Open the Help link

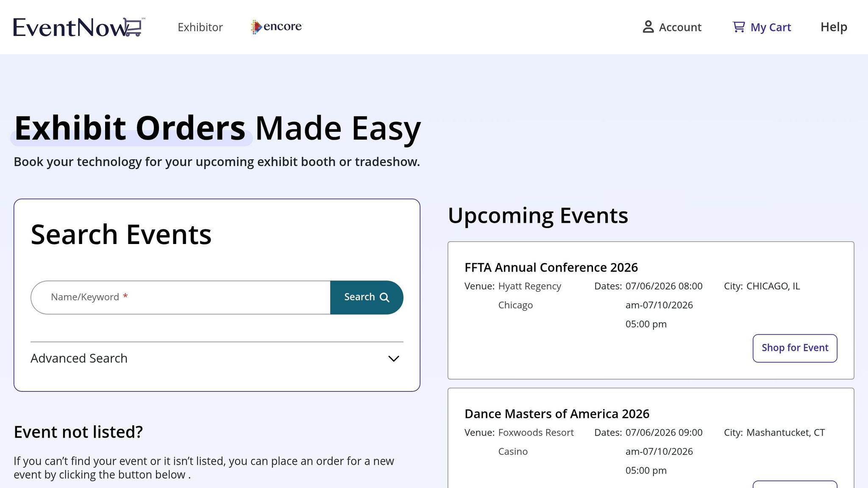tap(834, 27)
